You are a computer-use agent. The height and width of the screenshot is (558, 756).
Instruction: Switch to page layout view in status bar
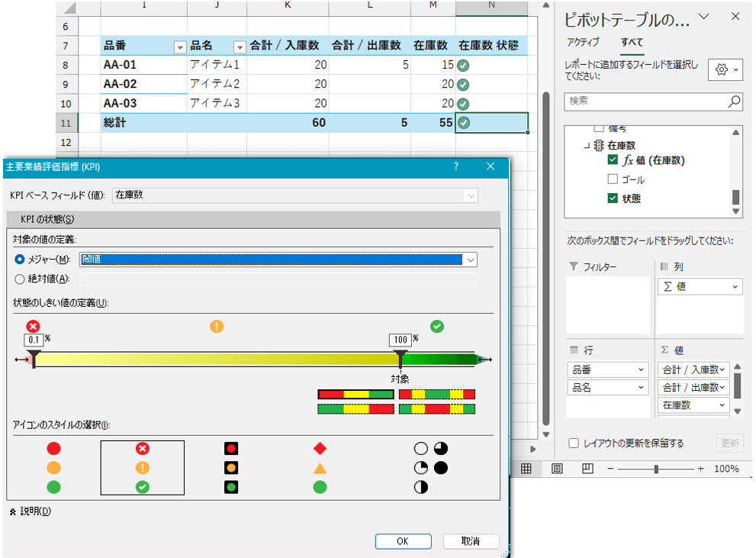557,468
